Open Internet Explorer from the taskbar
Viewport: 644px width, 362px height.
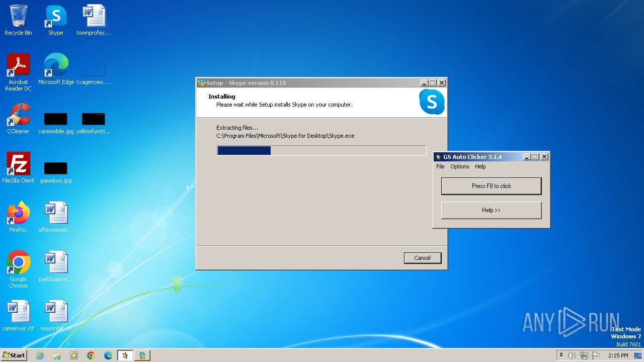click(40, 355)
